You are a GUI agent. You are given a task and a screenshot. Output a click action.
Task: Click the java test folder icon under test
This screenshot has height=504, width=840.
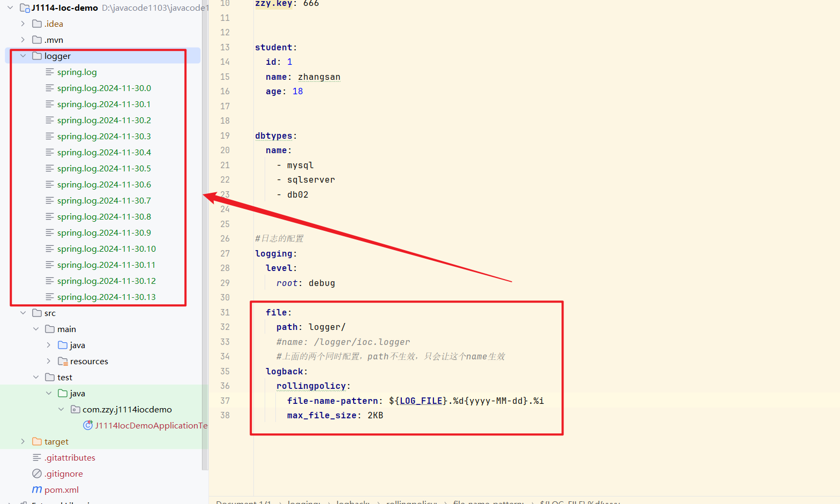tap(63, 393)
